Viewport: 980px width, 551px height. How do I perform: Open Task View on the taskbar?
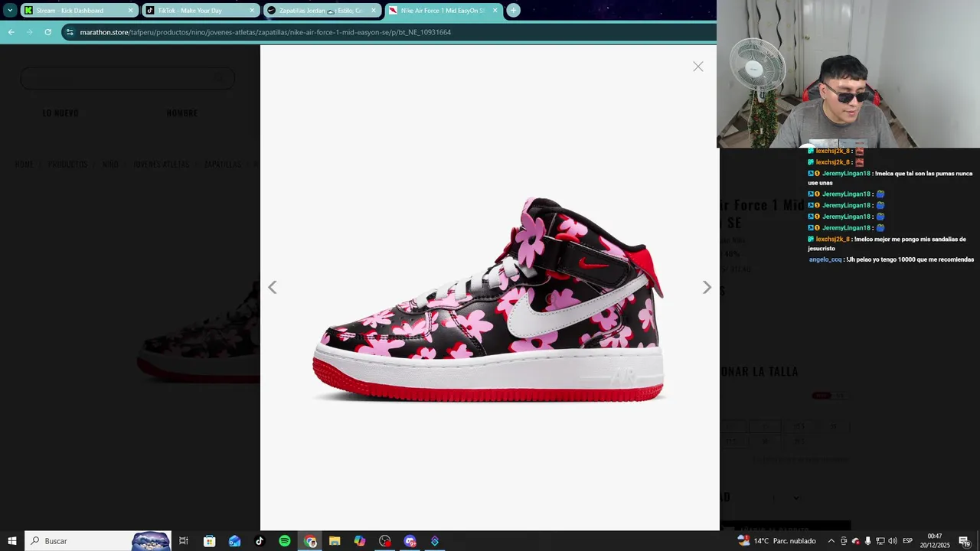(184, 541)
